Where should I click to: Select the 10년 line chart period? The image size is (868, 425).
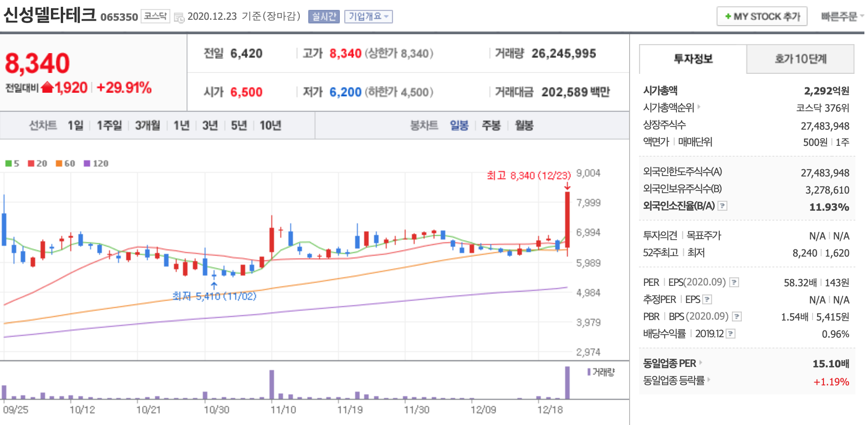pos(270,125)
